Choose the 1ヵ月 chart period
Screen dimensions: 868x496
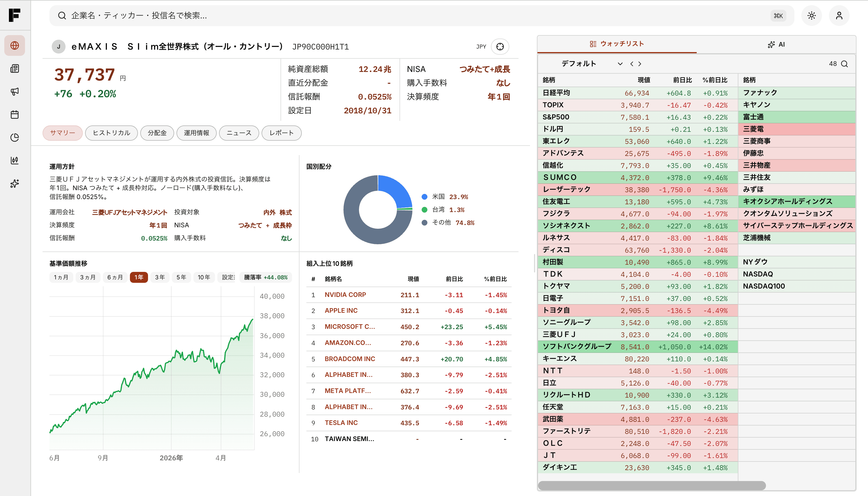point(61,277)
